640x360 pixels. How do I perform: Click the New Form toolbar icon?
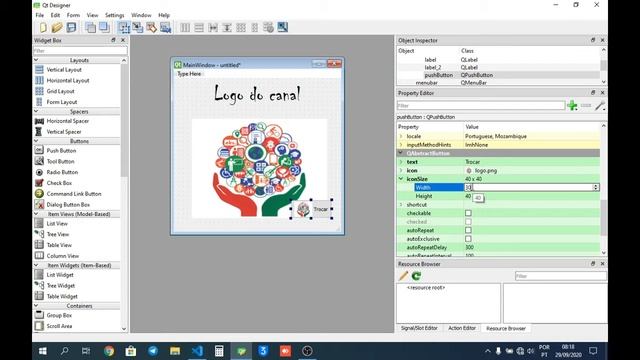point(43,27)
